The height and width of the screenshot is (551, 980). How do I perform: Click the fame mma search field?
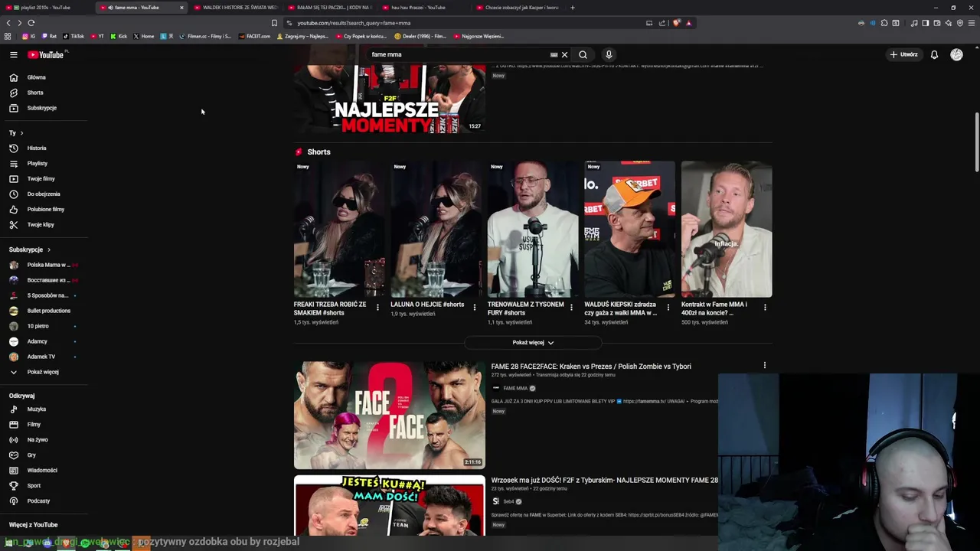[x=459, y=54]
